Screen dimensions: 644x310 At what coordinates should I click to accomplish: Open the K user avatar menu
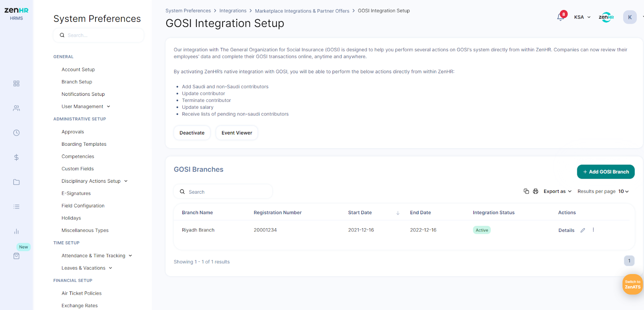(x=630, y=17)
